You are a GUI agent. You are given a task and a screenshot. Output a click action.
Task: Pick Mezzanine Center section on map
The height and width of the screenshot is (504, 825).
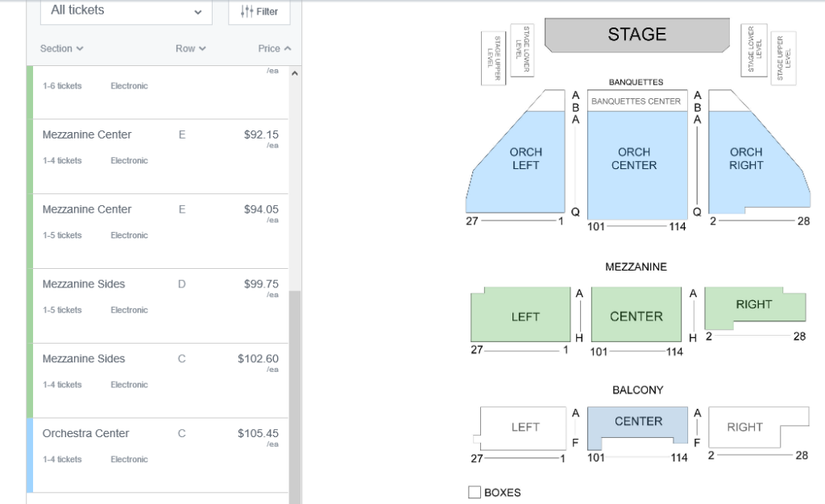pos(636,316)
